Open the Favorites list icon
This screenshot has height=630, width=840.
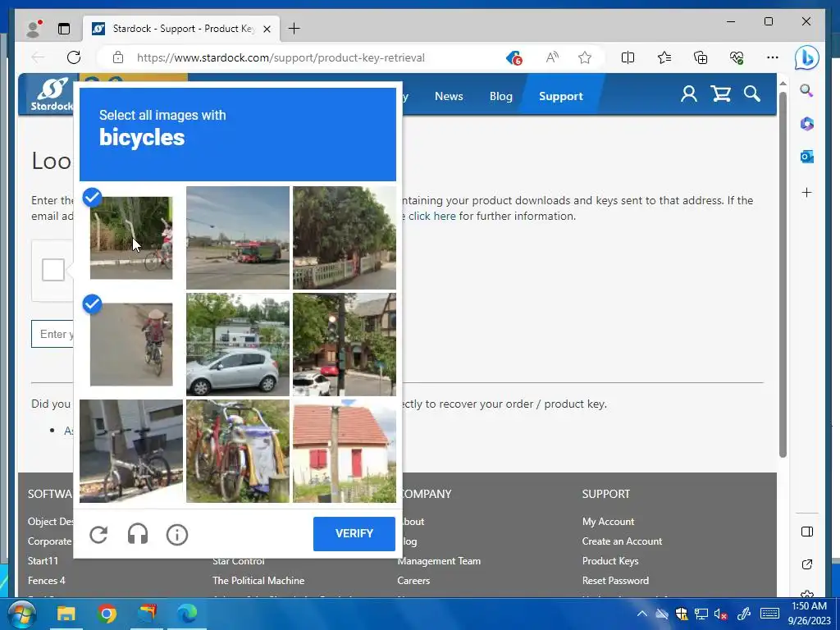click(664, 57)
